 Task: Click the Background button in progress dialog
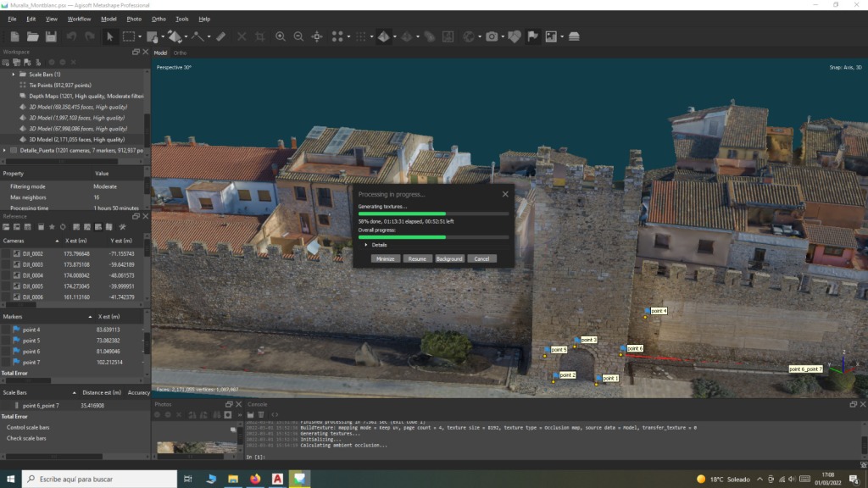[448, 258]
